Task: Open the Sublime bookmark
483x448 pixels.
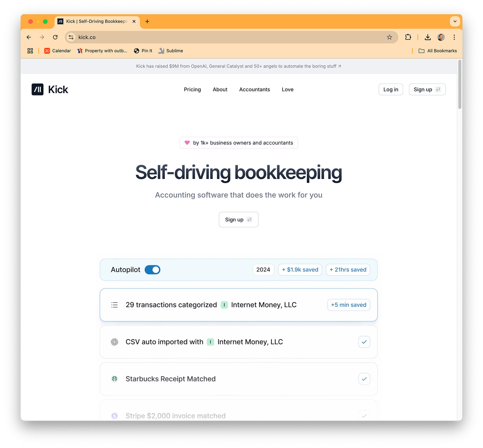Action: tap(171, 51)
